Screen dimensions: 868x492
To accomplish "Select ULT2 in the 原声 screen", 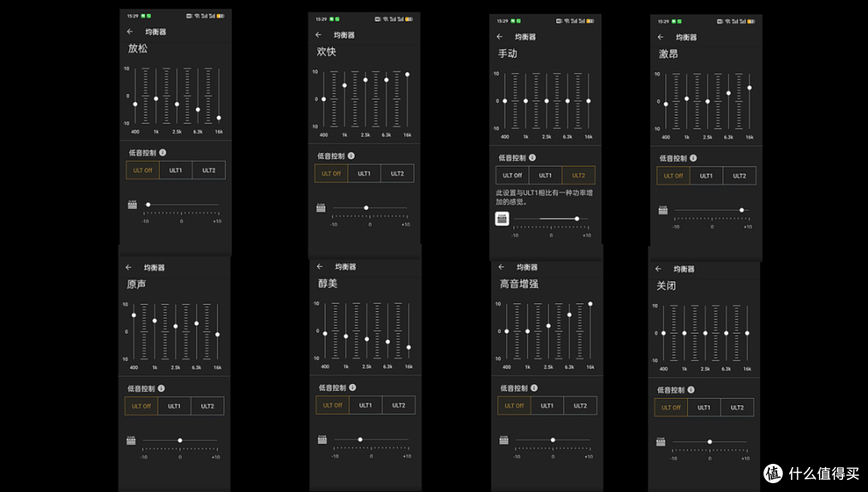I will coord(207,406).
